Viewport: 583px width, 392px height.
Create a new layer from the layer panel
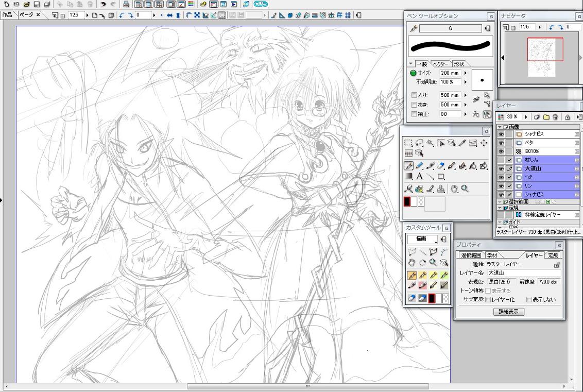537,117
